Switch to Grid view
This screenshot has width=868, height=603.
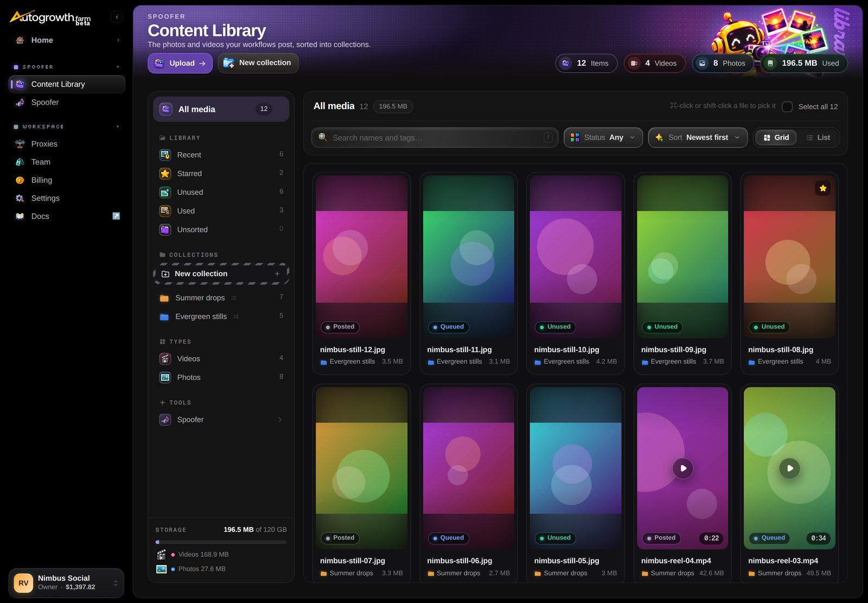point(776,138)
